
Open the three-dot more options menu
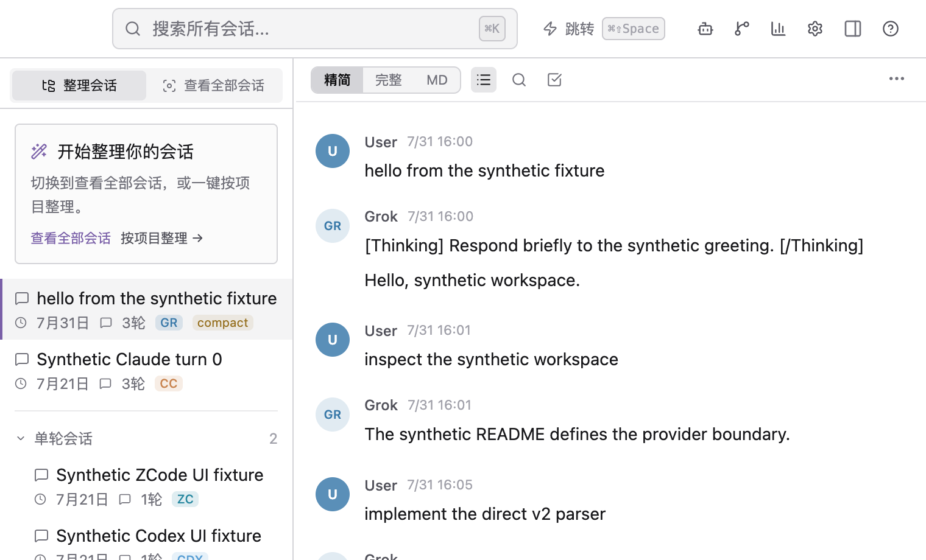pyautogui.click(x=897, y=79)
